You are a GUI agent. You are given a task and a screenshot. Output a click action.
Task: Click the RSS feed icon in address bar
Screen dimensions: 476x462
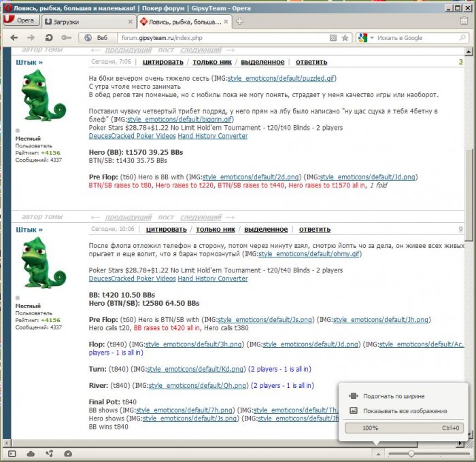click(x=333, y=38)
